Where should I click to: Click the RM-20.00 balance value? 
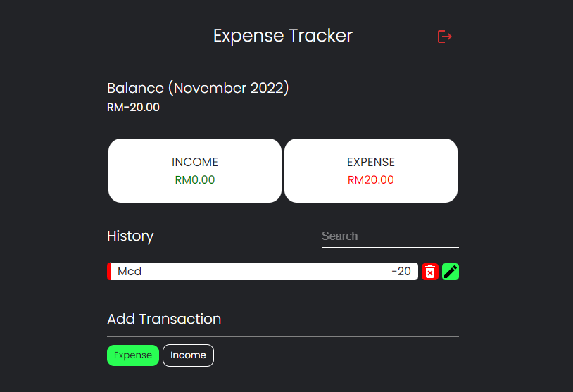pyautogui.click(x=134, y=108)
